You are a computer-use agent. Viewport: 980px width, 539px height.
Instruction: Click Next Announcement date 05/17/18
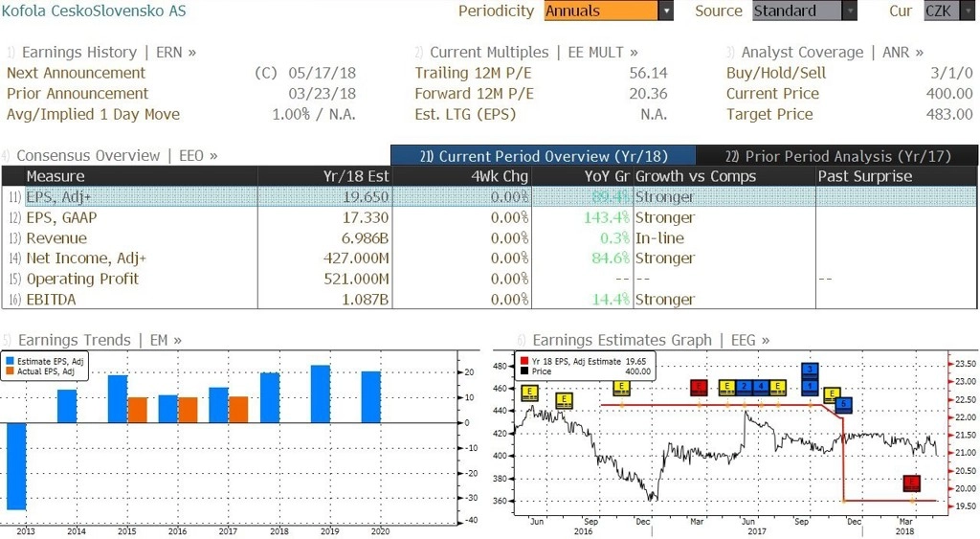coord(322,73)
